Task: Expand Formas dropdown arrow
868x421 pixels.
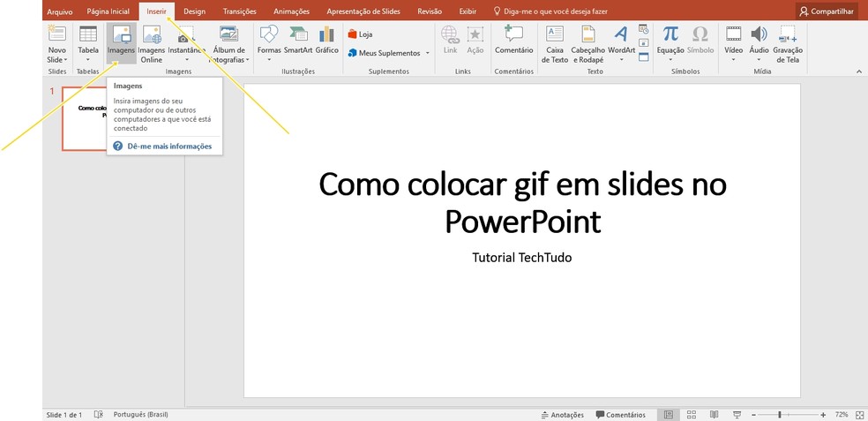Action: coord(269,60)
